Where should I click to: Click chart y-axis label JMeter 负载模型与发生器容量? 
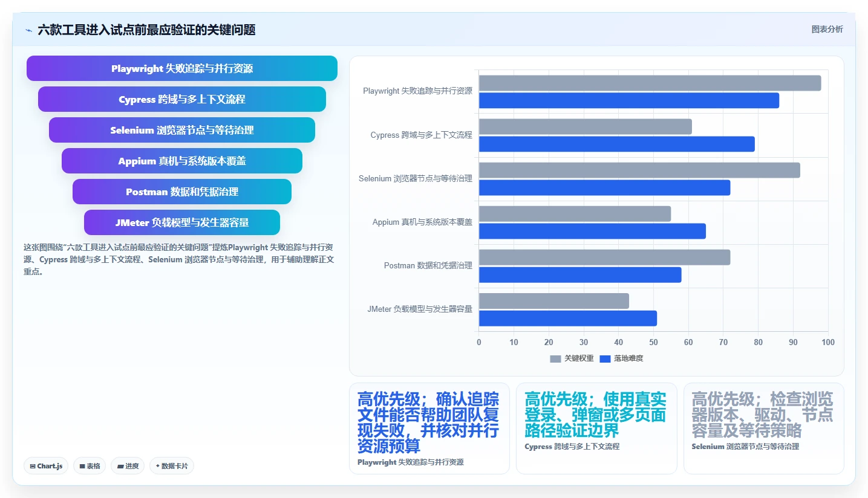pos(420,309)
